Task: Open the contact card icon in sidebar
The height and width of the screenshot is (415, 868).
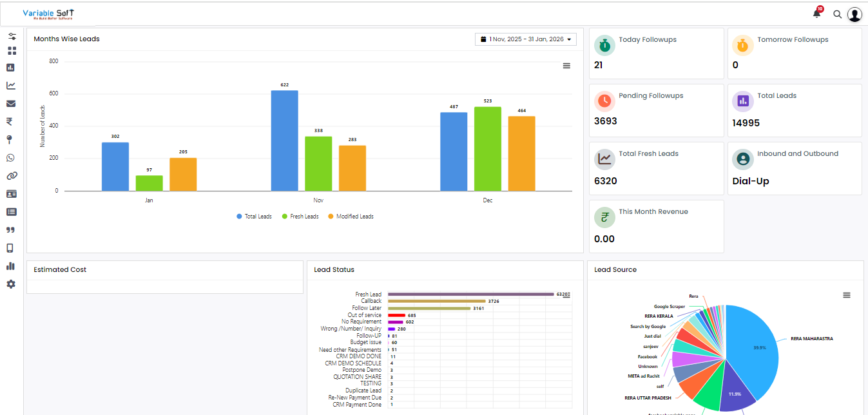Action: (11, 193)
